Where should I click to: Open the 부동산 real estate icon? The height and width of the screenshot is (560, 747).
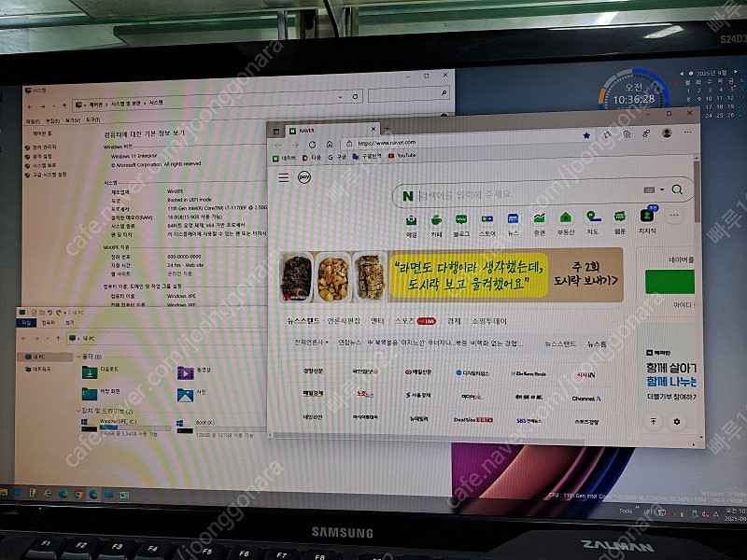click(x=563, y=219)
